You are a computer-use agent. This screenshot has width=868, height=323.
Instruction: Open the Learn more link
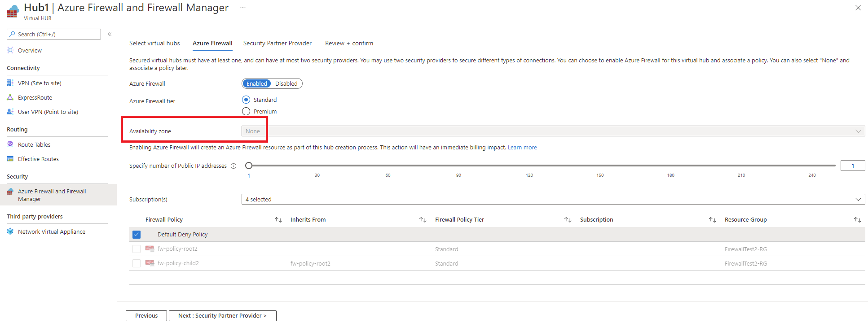(x=522, y=147)
